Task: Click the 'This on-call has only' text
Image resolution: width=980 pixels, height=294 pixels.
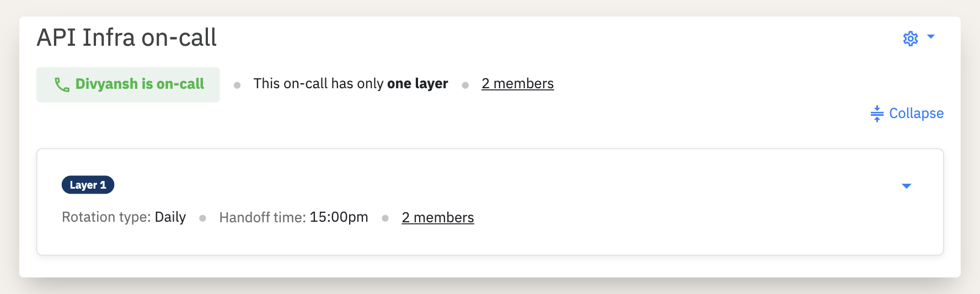Action: coord(318,84)
